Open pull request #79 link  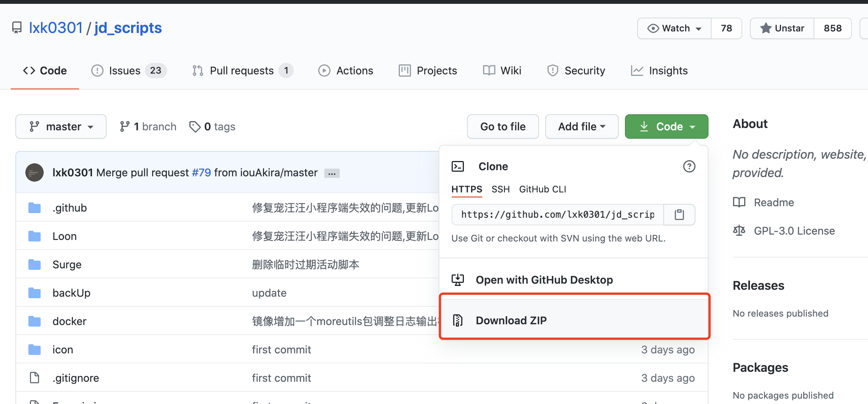tap(202, 172)
